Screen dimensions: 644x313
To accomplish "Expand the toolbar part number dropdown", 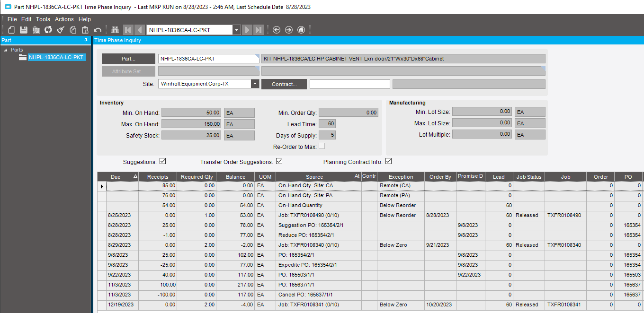I will (x=236, y=30).
